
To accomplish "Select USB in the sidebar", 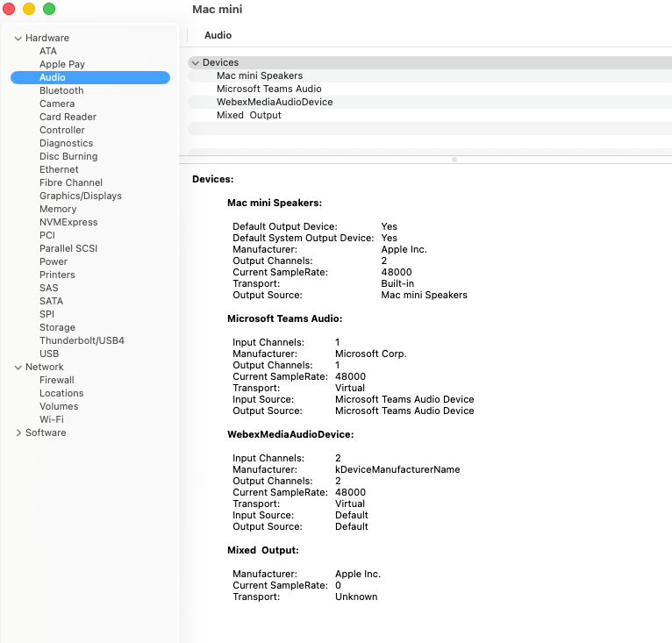I will [x=49, y=354].
